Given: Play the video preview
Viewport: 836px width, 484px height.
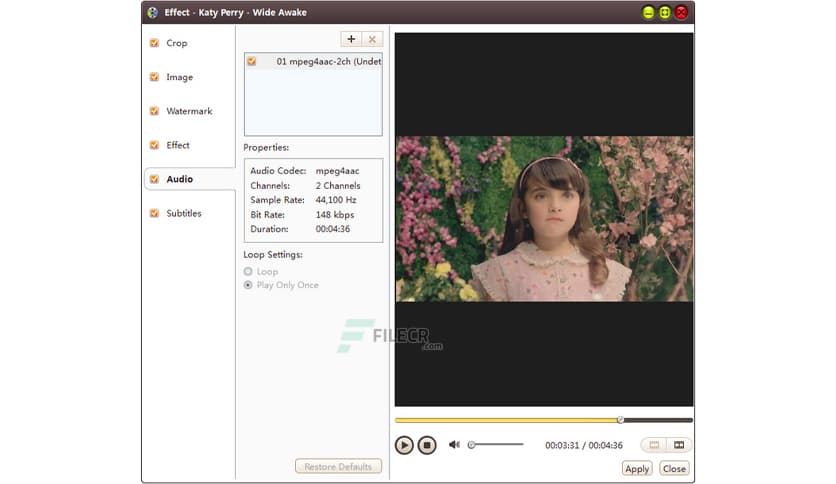Looking at the screenshot, I should pyautogui.click(x=404, y=445).
